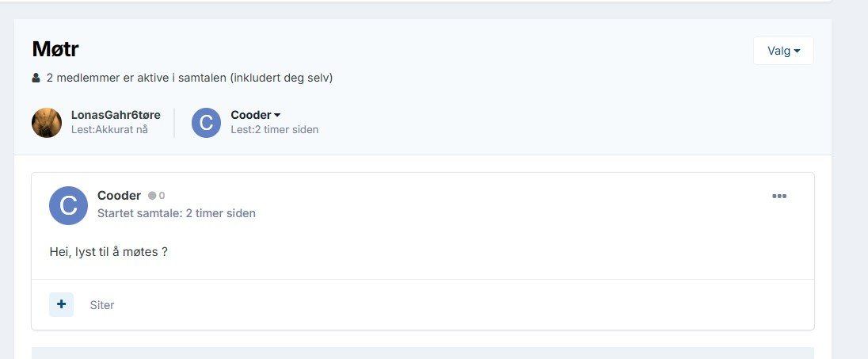This screenshot has width=868, height=359.
Task: Click the small arrow next to Cooder
Action: tap(277, 115)
